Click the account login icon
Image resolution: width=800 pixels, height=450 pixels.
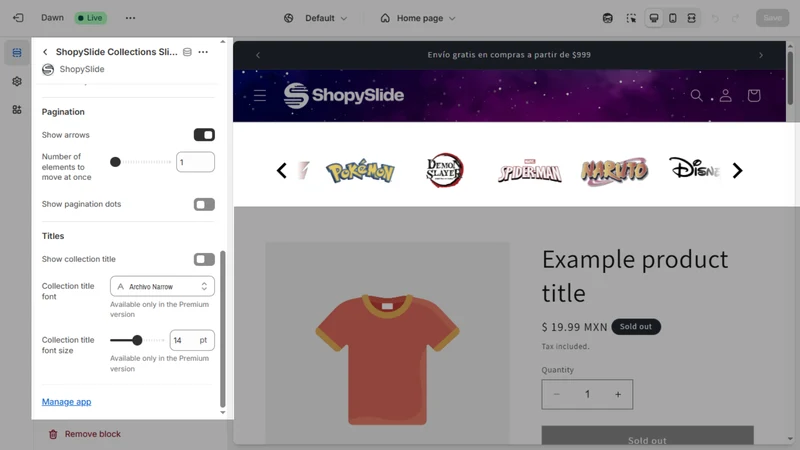(726, 95)
